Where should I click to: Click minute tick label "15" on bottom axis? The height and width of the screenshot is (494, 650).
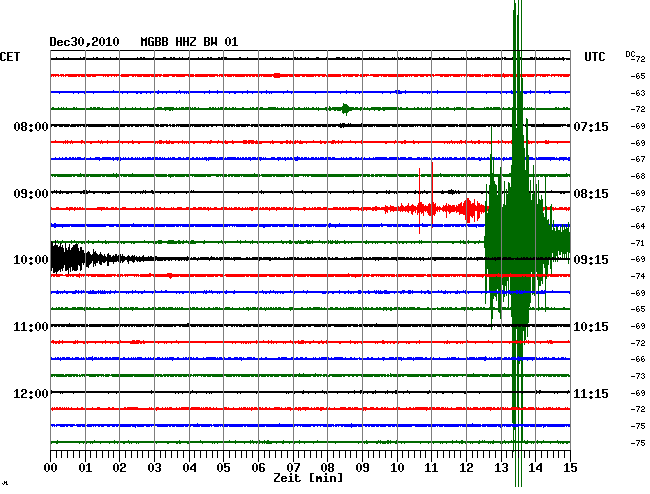(570, 468)
